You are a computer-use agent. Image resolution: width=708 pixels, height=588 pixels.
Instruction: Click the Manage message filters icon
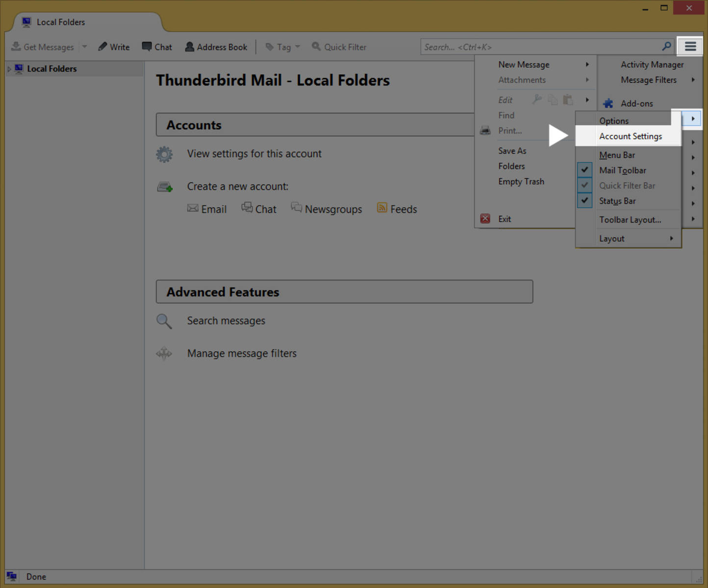[x=164, y=353]
